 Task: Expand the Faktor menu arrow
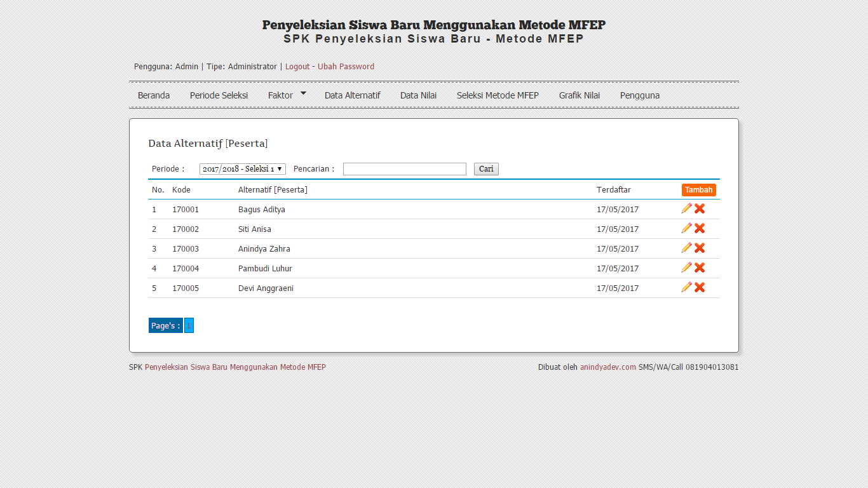[x=303, y=93]
